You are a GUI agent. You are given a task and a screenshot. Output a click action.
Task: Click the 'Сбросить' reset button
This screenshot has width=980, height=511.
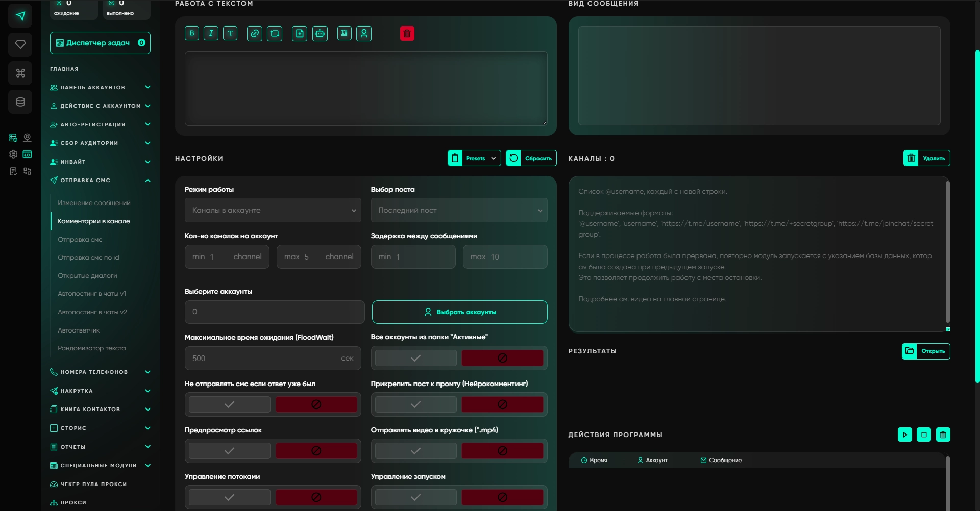coord(531,159)
